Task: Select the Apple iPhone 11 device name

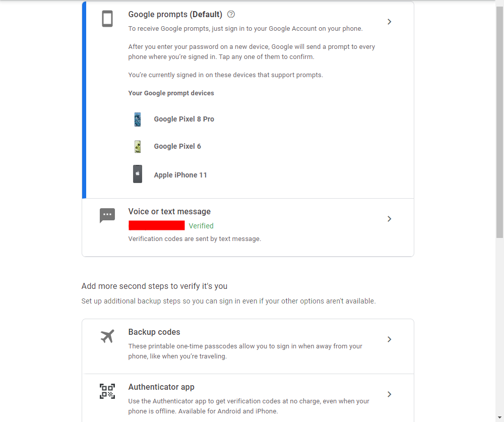Action: 180,175
